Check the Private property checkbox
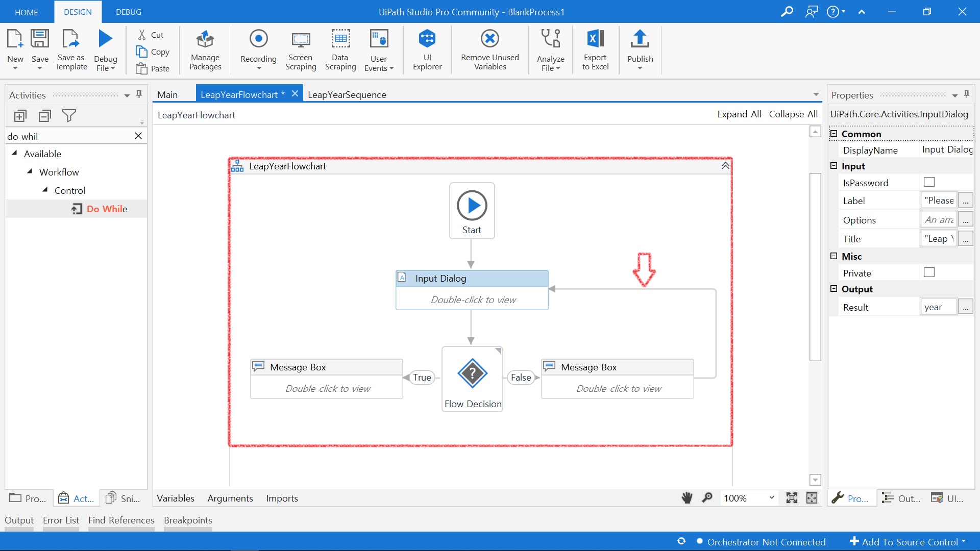 929,272
